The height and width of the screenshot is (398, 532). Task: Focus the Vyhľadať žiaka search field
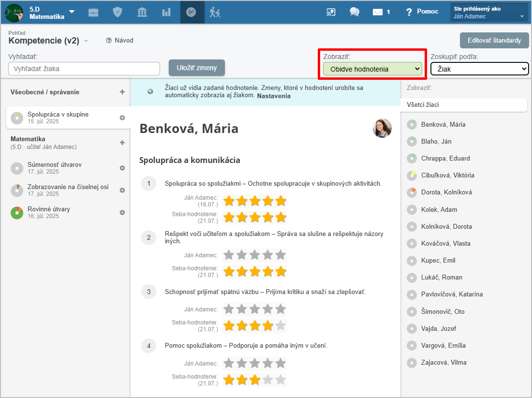click(84, 69)
